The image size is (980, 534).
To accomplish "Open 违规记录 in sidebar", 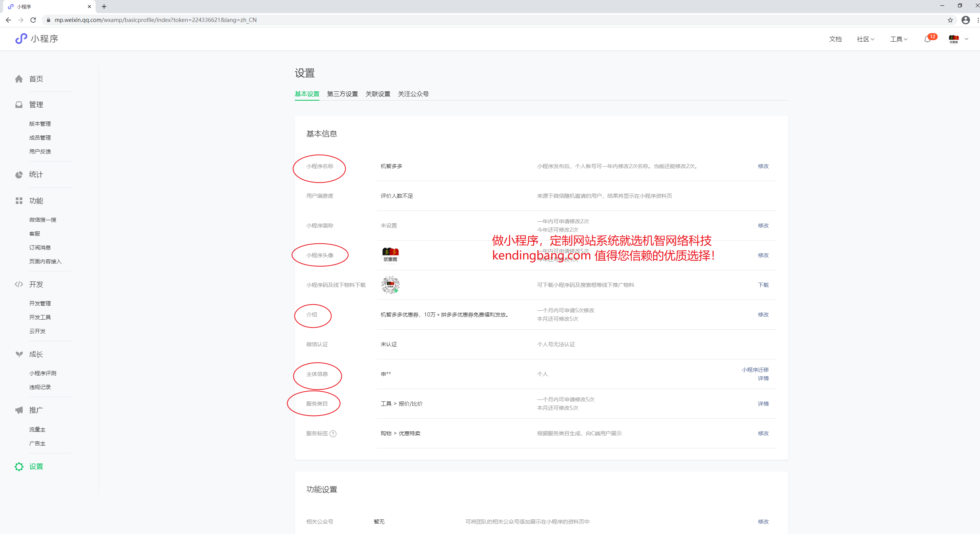I will [40, 387].
